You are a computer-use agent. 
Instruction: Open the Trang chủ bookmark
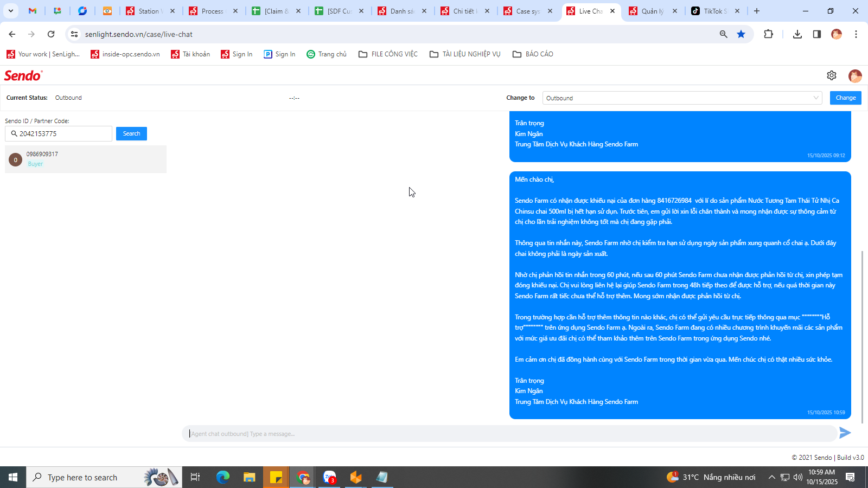[x=327, y=54]
